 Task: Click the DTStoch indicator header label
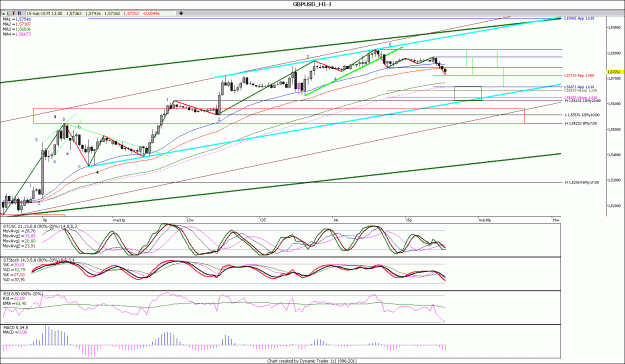click(x=39, y=260)
